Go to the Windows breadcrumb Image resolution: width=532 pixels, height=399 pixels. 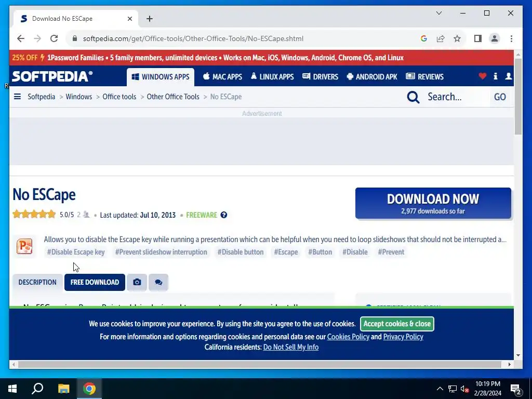point(79,97)
